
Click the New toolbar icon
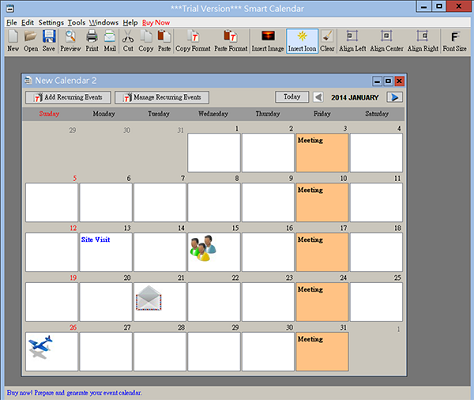[13, 41]
